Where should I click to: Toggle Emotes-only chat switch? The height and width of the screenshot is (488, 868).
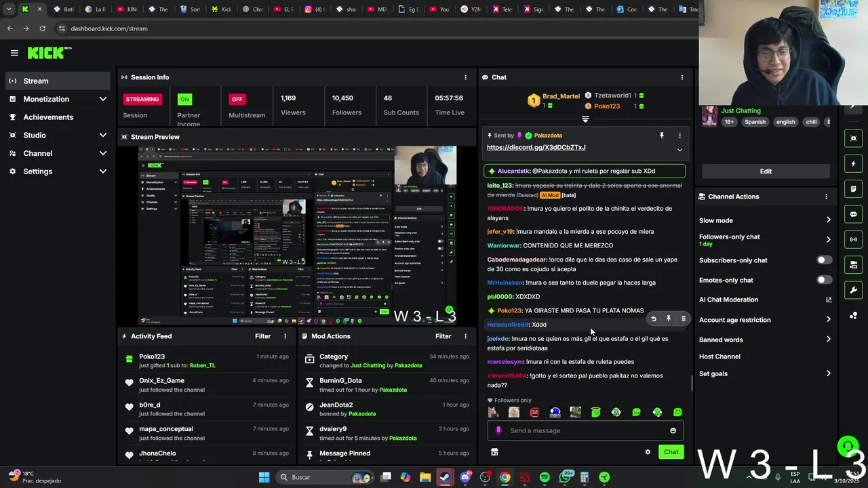[x=824, y=280]
